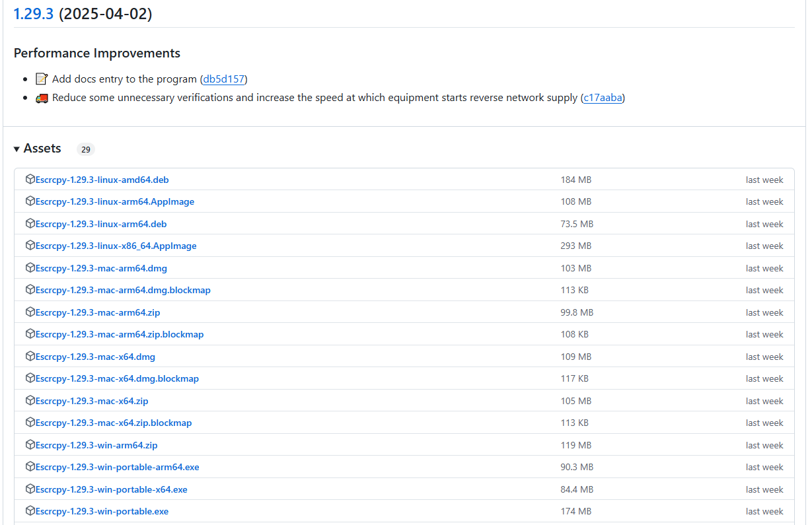Download Escrcpy-1.29.3-win-portable.exe

click(102, 511)
